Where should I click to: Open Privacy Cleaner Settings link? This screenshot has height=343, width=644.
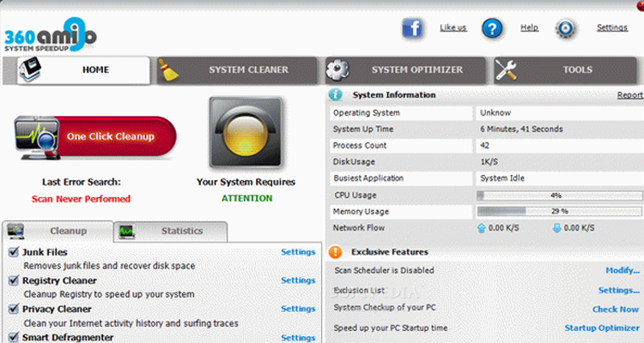(x=298, y=309)
